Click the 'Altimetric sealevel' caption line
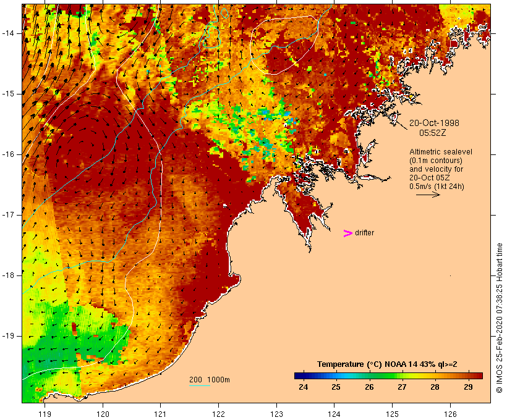This screenshot has width=507, height=420. point(441,152)
